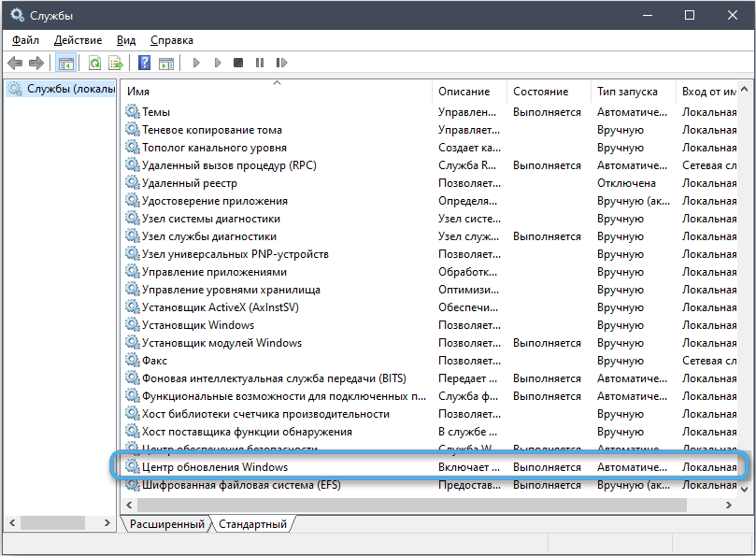Click the Export list toolbar icon
This screenshot has height=556, width=756.
coord(116,64)
